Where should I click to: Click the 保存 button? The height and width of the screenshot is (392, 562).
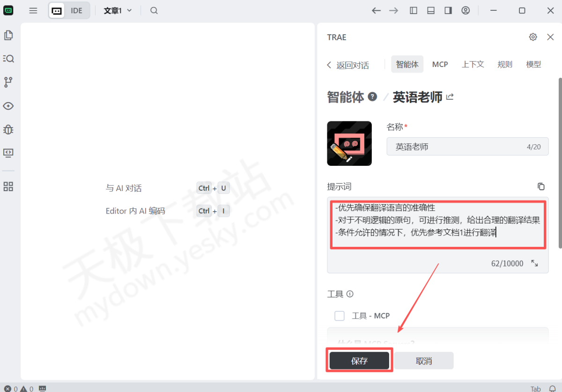pyautogui.click(x=359, y=361)
